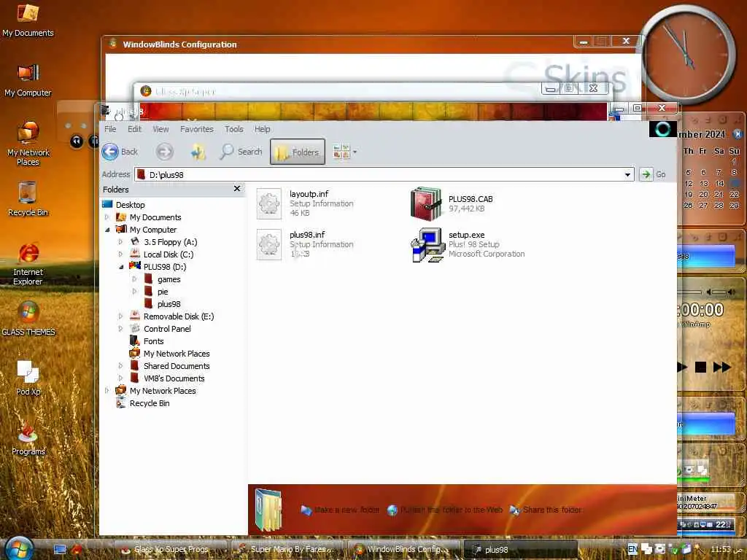Open the Favorites menu

[197, 129]
